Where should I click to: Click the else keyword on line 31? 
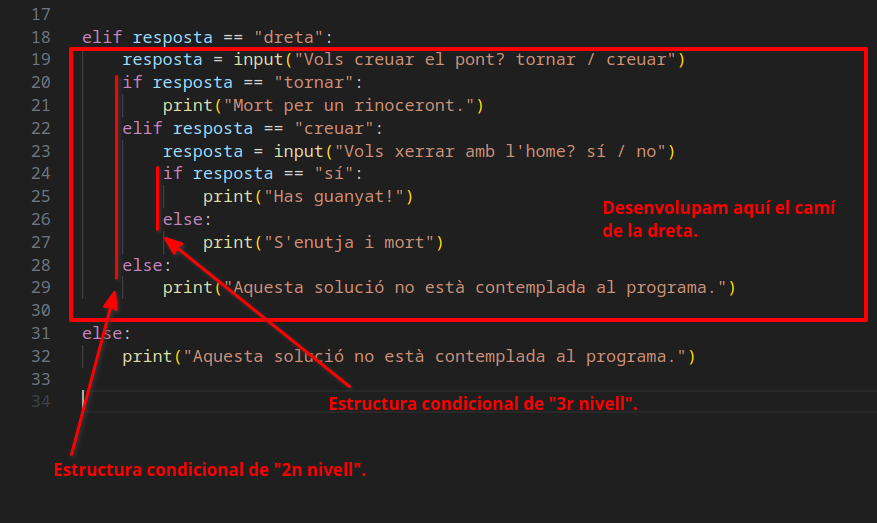click(102, 334)
